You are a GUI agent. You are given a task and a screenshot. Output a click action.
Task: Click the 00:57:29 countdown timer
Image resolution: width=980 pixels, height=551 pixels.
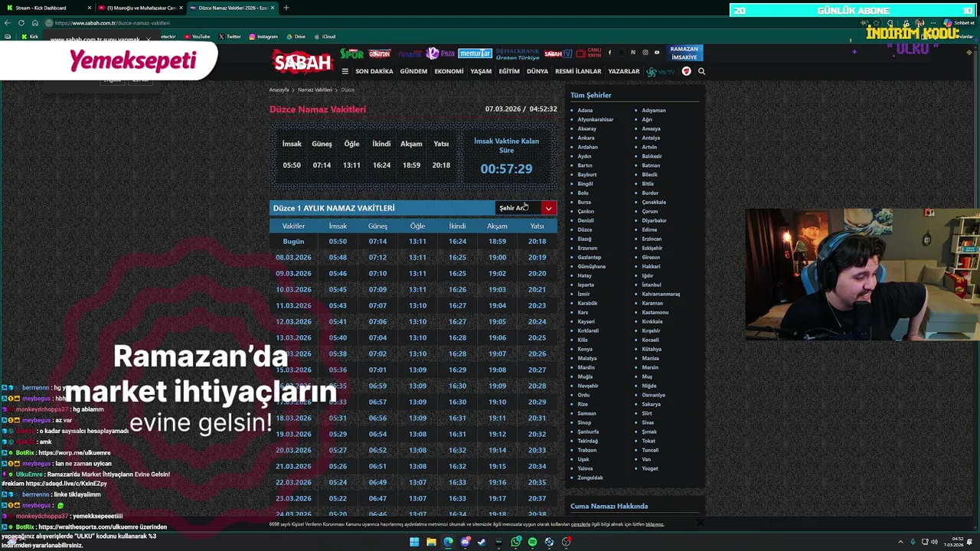506,169
